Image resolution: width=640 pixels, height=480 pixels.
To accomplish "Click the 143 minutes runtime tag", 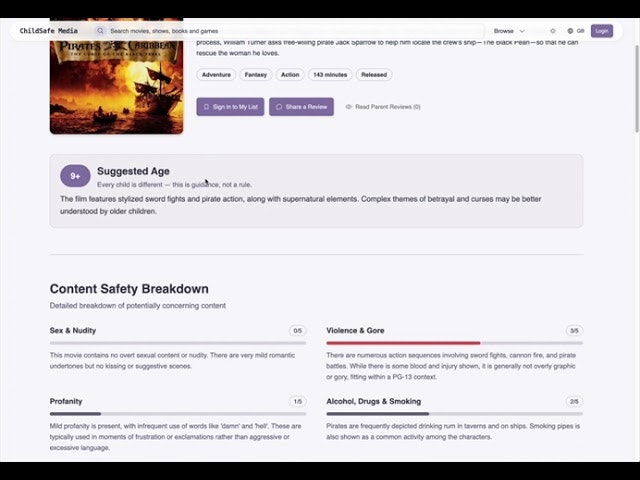I will [x=329, y=75].
